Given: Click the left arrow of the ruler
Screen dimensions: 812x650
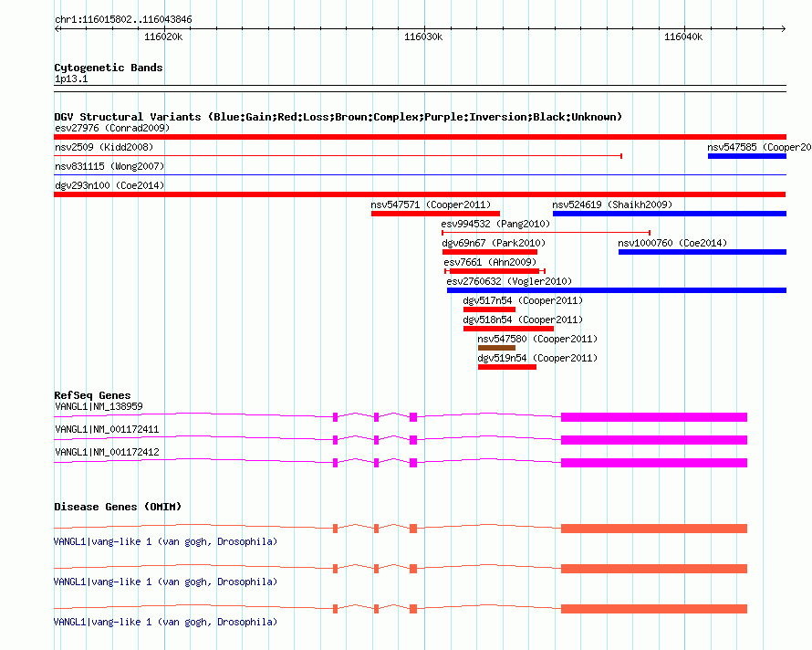Looking at the screenshot, I should (57, 28).
